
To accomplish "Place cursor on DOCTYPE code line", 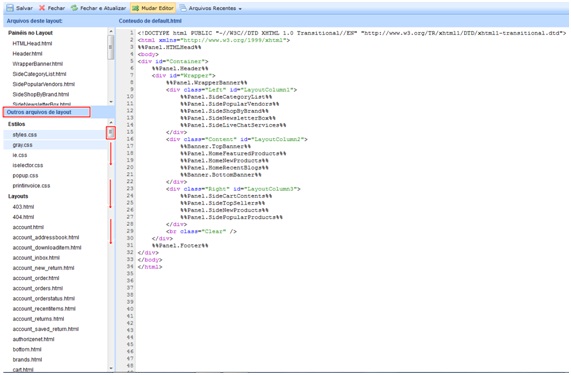I will (x=351, y=33).
